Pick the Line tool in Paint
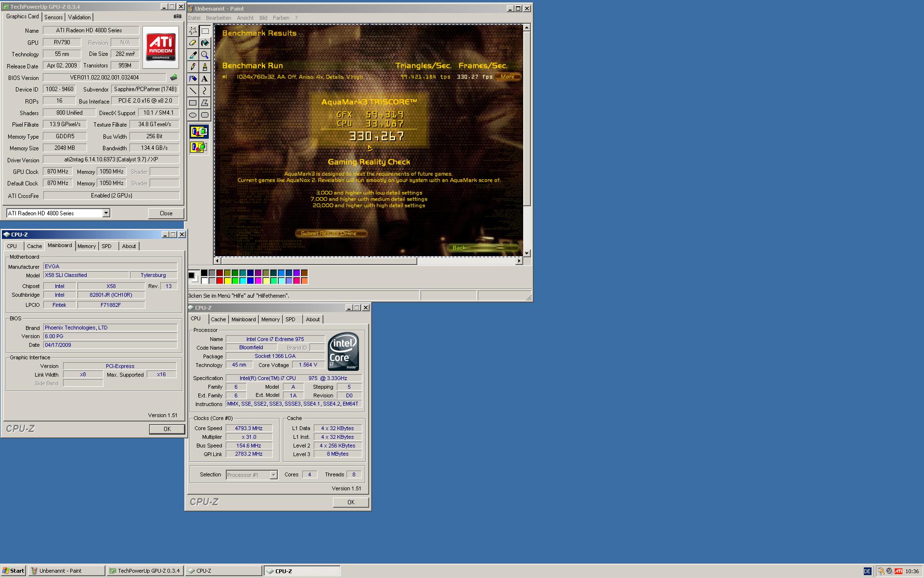 click(193, 91)
